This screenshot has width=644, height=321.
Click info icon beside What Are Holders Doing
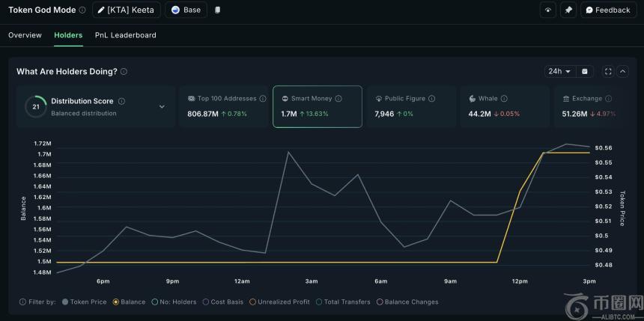pyautogui.click(x=124, y=72)
